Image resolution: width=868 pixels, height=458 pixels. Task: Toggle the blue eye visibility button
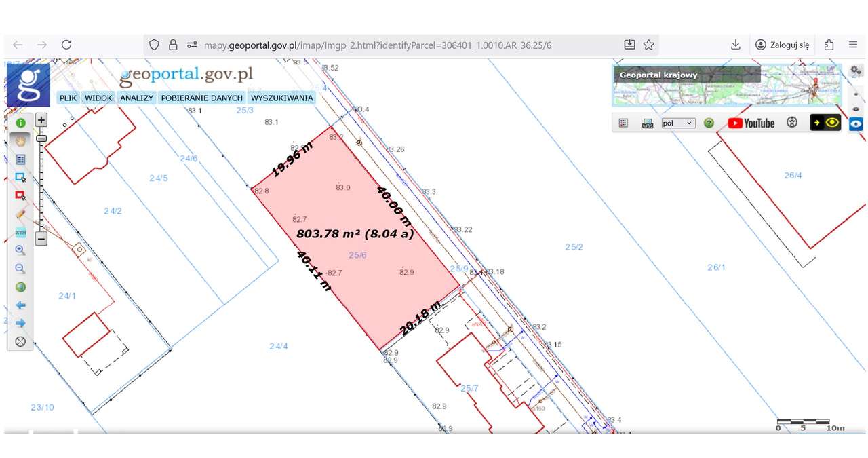[x=856, y=124]
